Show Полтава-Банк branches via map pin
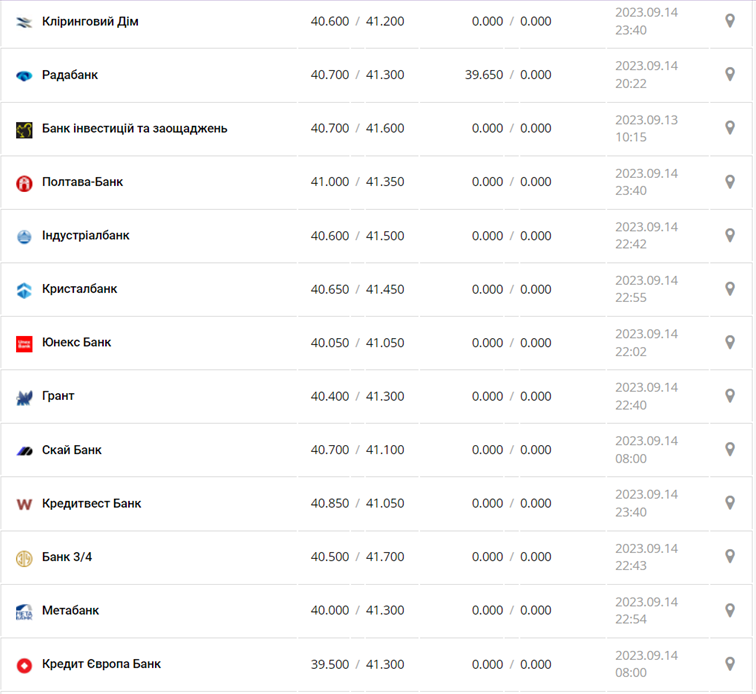The width and height of the screenshot is (756, 694). tap(730, 182)
